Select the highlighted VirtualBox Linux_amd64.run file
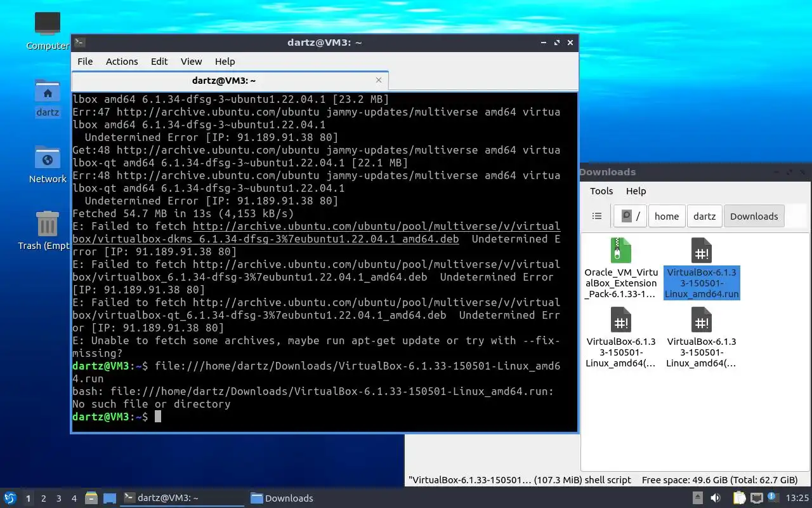This screenshot has height=508, width=812. pyautogui.click(x=702, y=268)
